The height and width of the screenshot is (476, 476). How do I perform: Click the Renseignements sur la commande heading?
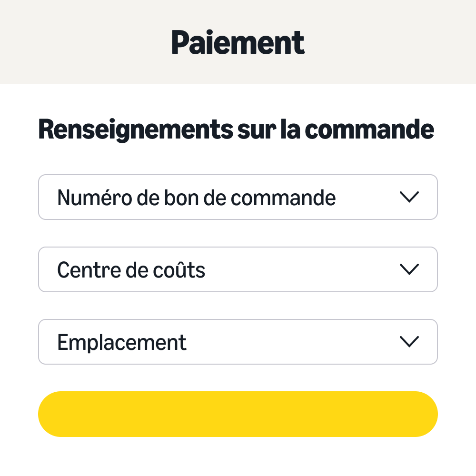(236, 129)
